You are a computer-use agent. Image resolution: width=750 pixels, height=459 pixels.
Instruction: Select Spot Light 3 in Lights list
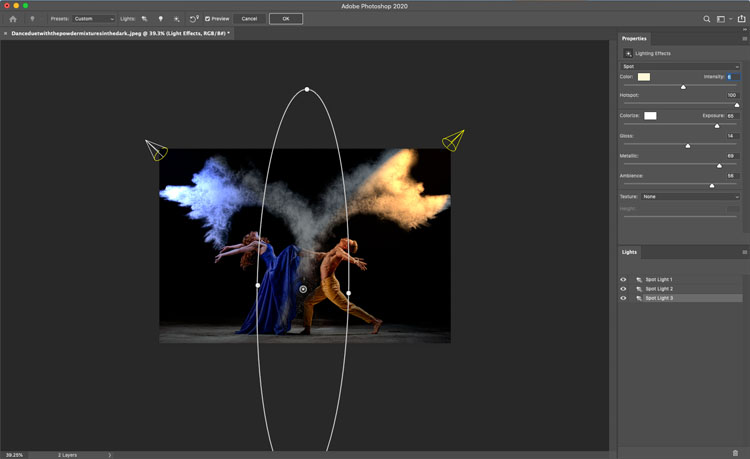693,298
